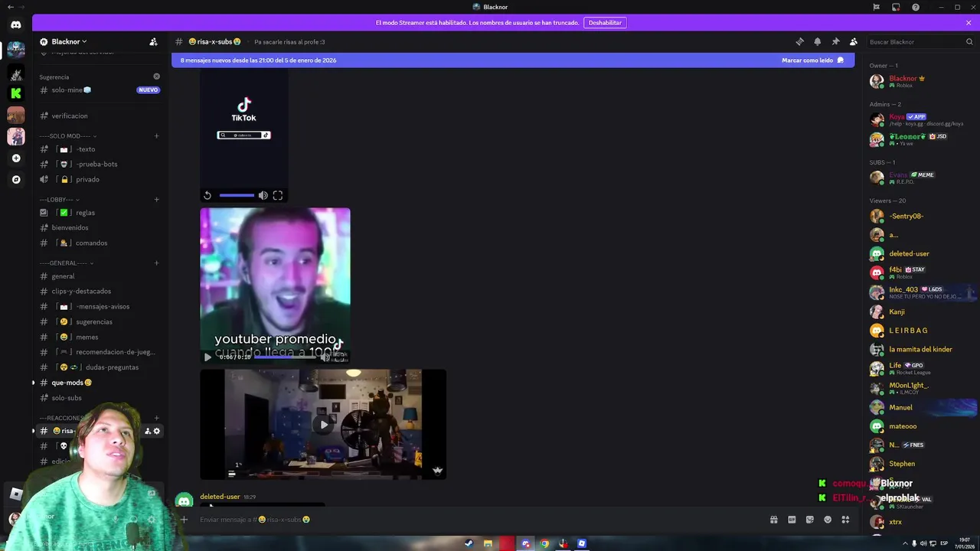Viewport: 980px width, 551px height.
Task: Click message input Enviar mensaje field
Action: pos(475,520)
